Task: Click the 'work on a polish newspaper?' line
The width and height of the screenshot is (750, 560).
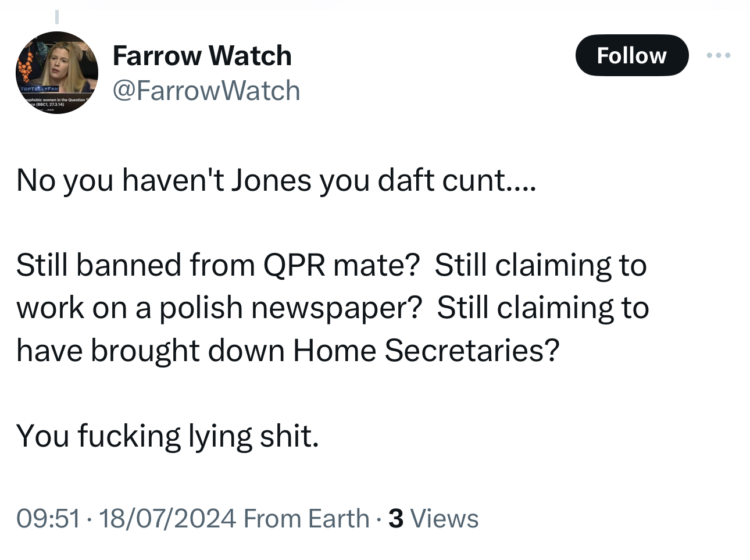Action: click(219, 308)
